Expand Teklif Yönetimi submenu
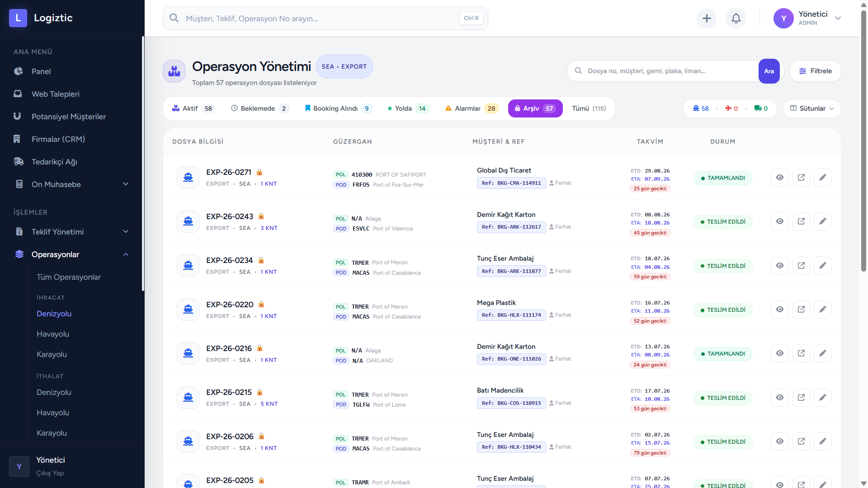 (72, 232)
